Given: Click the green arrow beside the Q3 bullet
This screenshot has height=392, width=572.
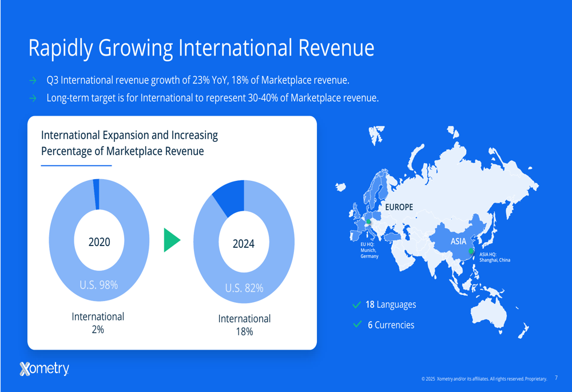Looking at the screenshot, I should coord(34,80).
